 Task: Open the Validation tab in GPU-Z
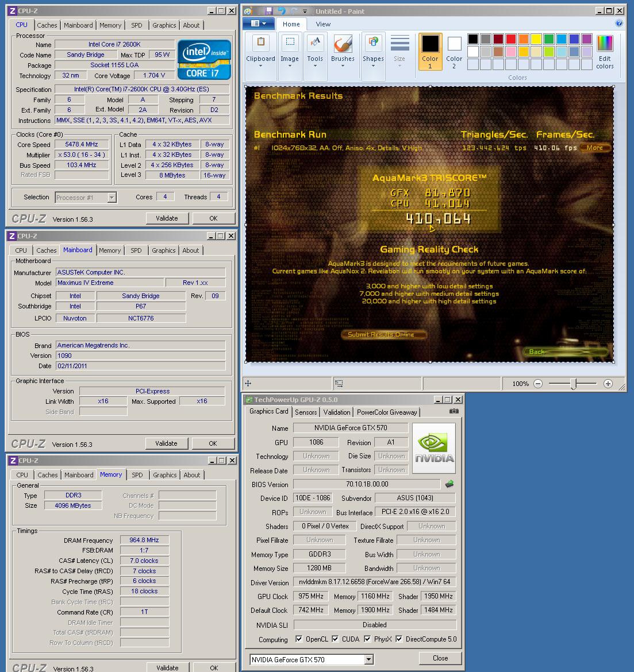coord(337,412)
